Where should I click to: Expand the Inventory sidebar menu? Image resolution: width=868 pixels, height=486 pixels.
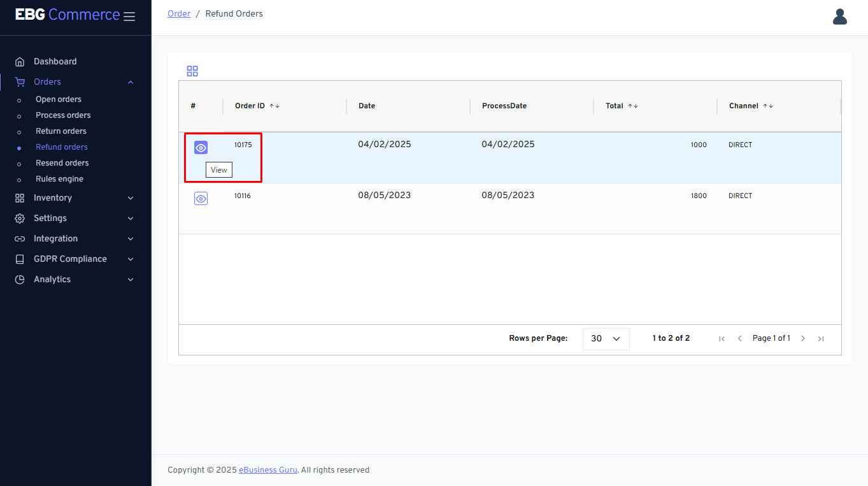point(75,198)
